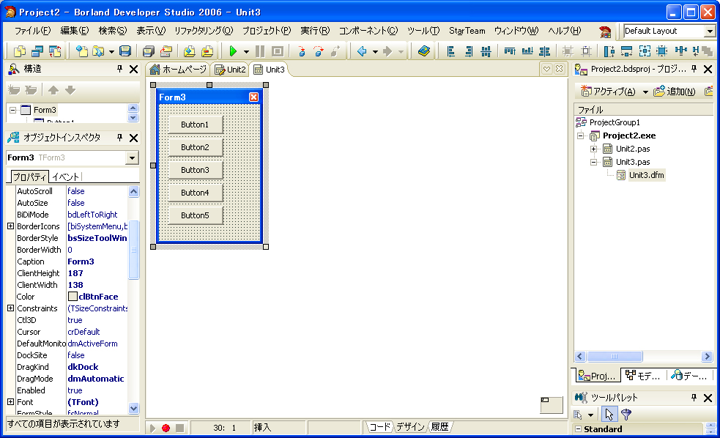Collapse the Project2.exe tree node
The image size is (720, 438).
pos(580,135)
